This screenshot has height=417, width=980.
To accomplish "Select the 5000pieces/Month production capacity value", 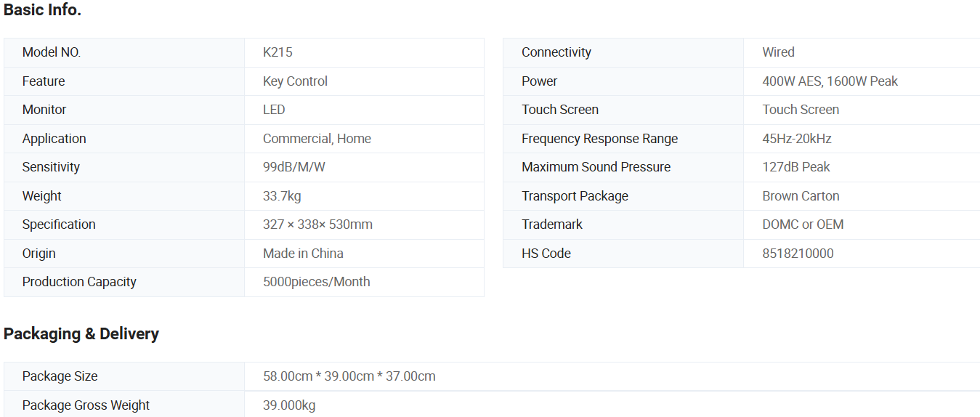I will (x=316, y=282).
